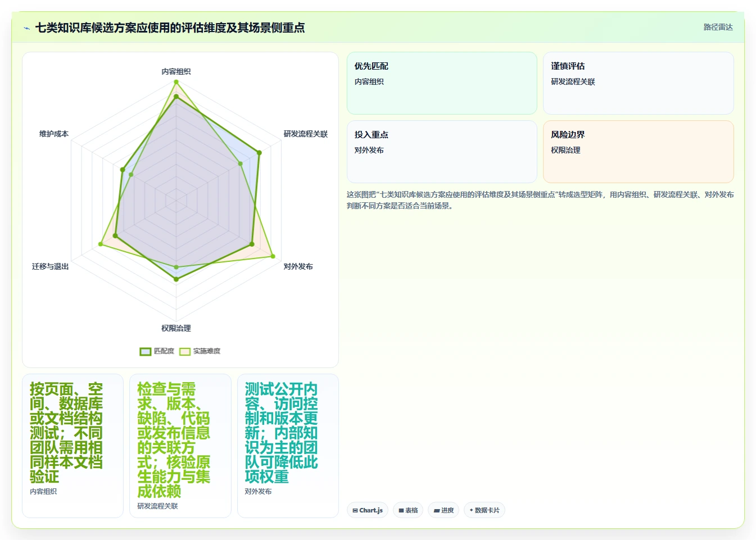
Task: Click the stat card starting 按页面、空间
Action: pos(73,446)
